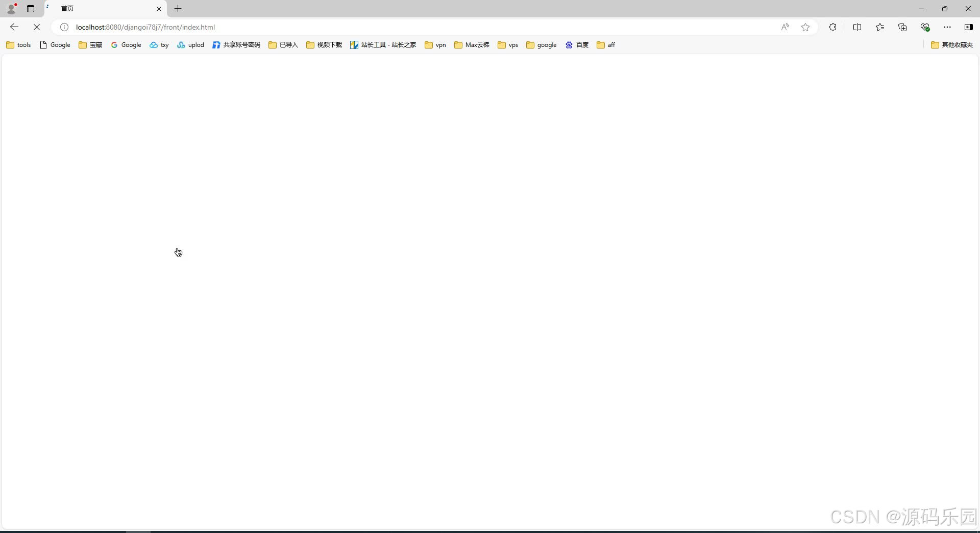This screenshot has height=533, width=980.
Task: Open the 站长工具 - 站长之家 bookmark
Action: (383, 45)
